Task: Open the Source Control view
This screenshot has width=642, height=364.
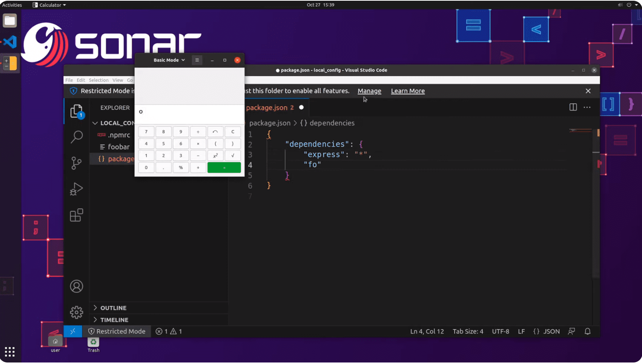Action: [77, 163]
